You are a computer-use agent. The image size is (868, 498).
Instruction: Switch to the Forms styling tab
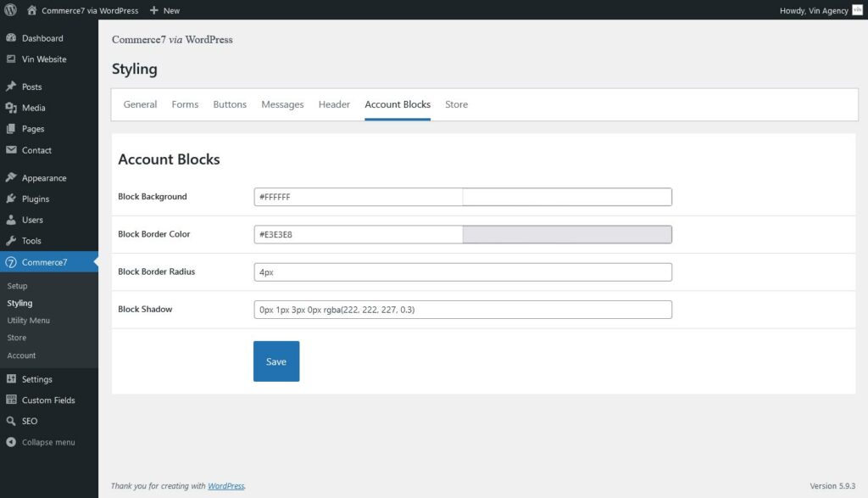click(185, 104)
